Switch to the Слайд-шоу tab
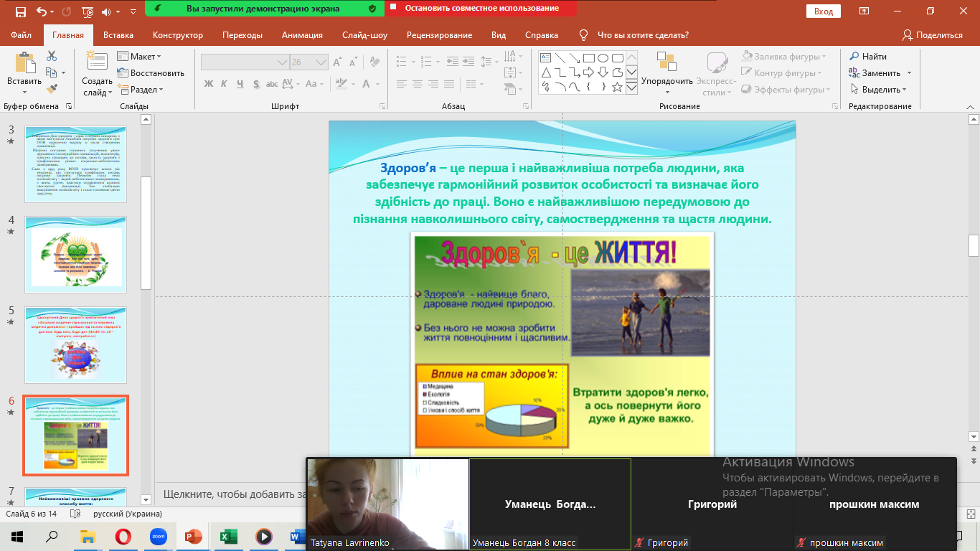Viewport: 980px width, 551px height. (364, 35)
